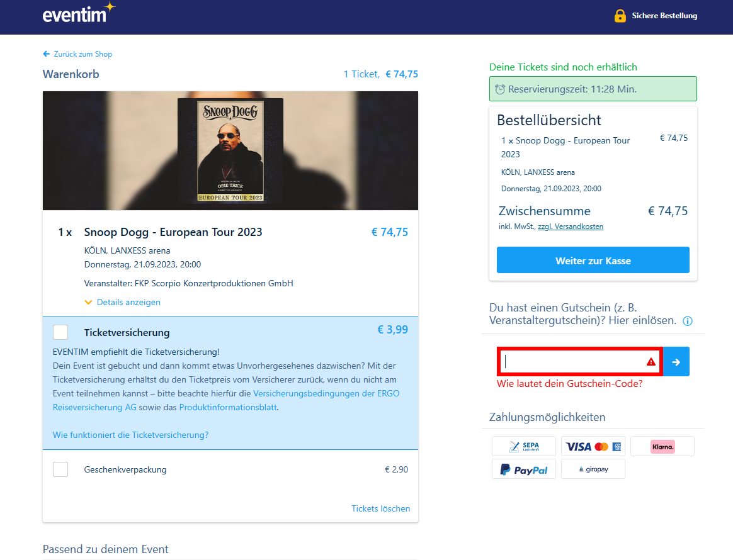
Task: Click the € 2,90 gift wrap price
Action: (397, 469)
